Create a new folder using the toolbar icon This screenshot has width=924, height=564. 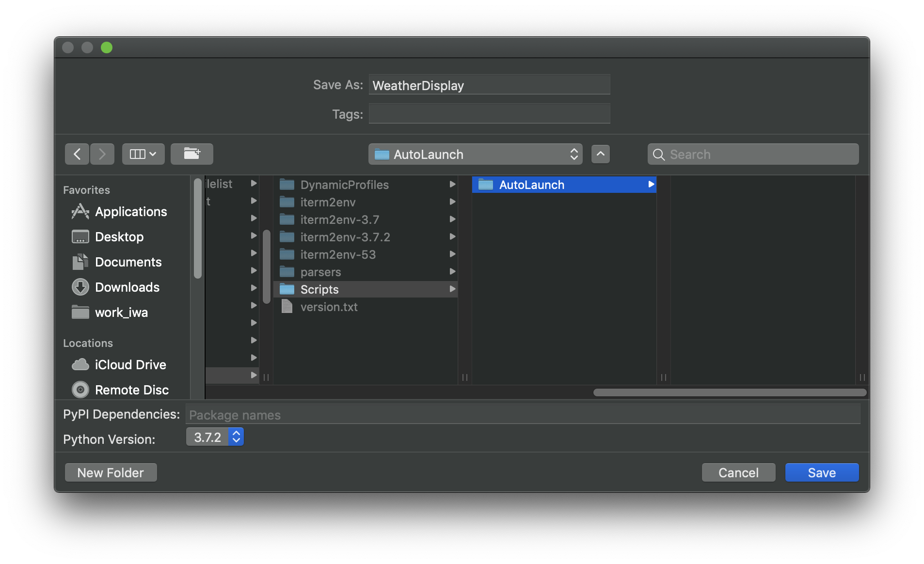192,154
